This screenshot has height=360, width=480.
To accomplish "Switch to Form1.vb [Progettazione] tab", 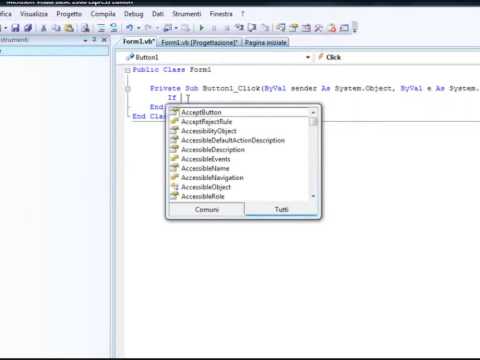I will tap(199, 43).
